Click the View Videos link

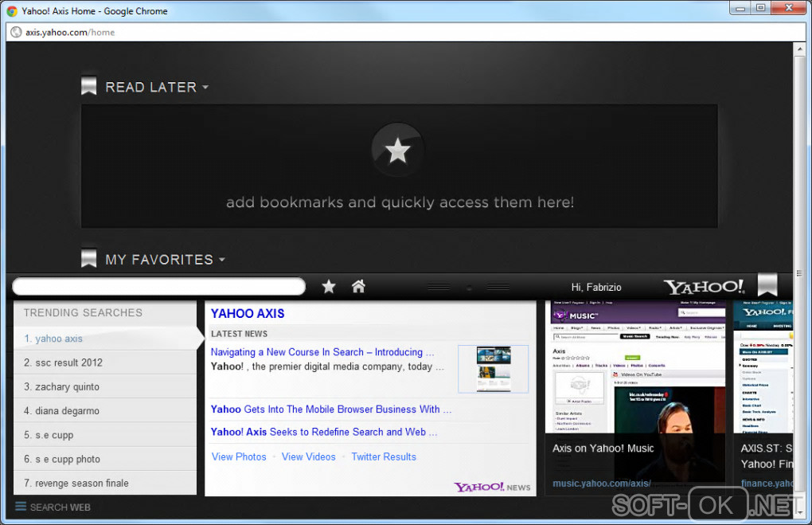point(309,456)
